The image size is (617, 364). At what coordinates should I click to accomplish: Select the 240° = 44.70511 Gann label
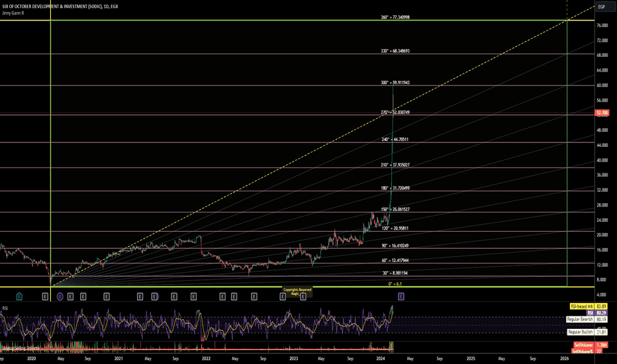click(395, 139)
